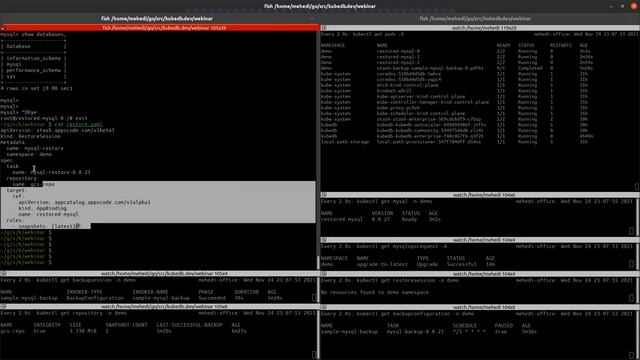Click scrollbar of the get repository pane
The image size is (640, 360).
pos(318,334)
